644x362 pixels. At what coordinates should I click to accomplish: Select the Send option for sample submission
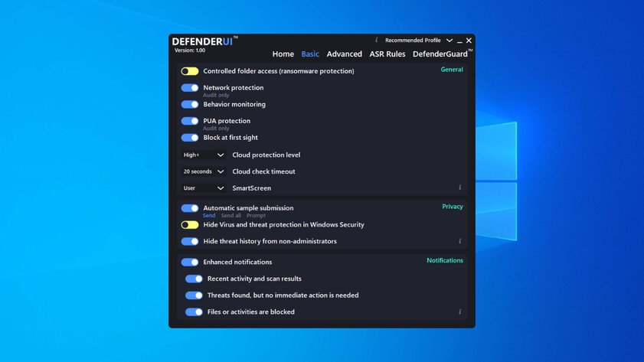(208, 216)
